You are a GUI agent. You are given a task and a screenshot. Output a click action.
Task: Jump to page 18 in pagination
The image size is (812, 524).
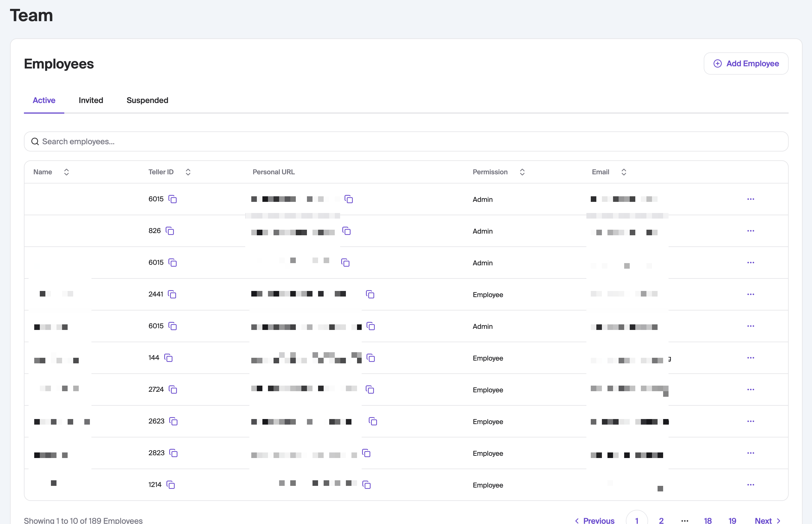click(x=708, y=520)
